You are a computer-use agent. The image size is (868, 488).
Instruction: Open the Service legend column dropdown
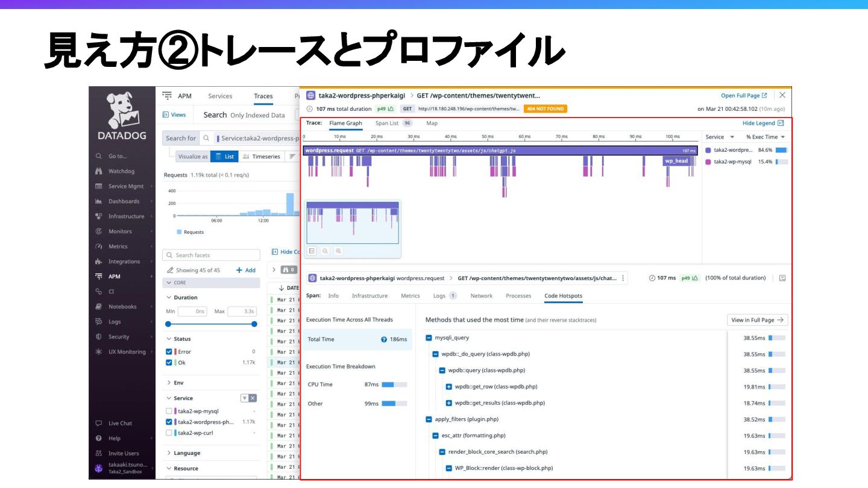tap(732, 137)
